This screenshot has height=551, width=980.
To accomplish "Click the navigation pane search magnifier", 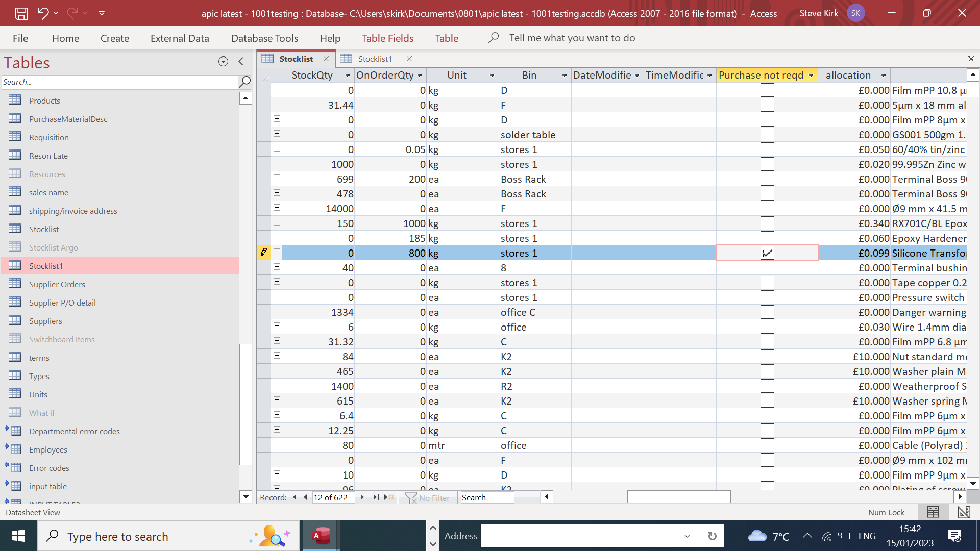I will click(x=245, y=82).
